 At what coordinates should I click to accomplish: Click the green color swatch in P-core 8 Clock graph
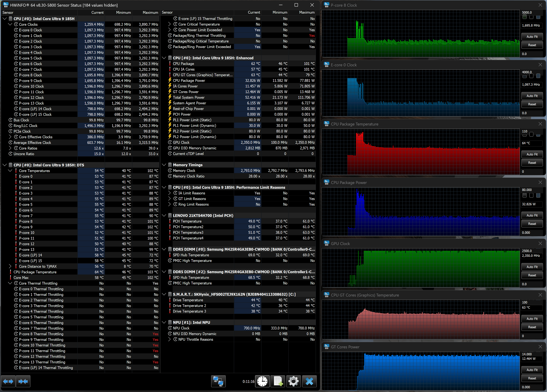click(x=524, y=17)
